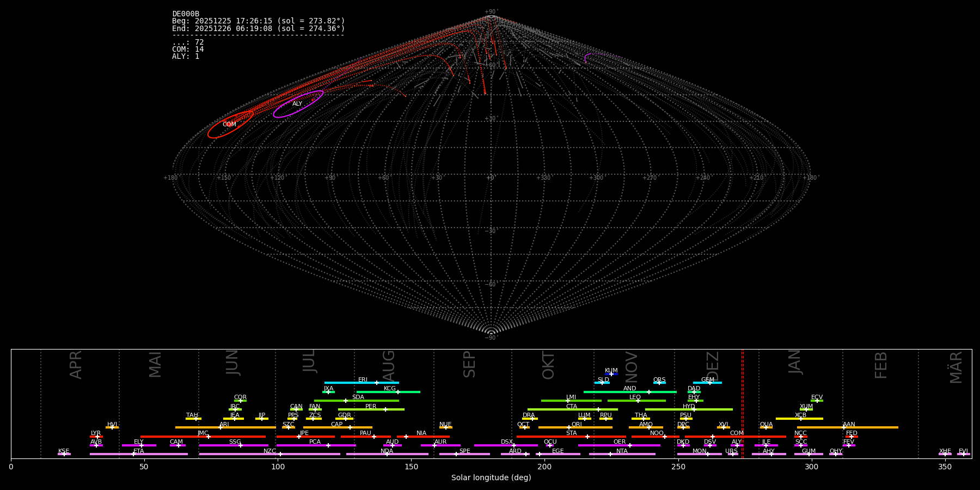Click the +0° center longitude label

coord(491,178)
